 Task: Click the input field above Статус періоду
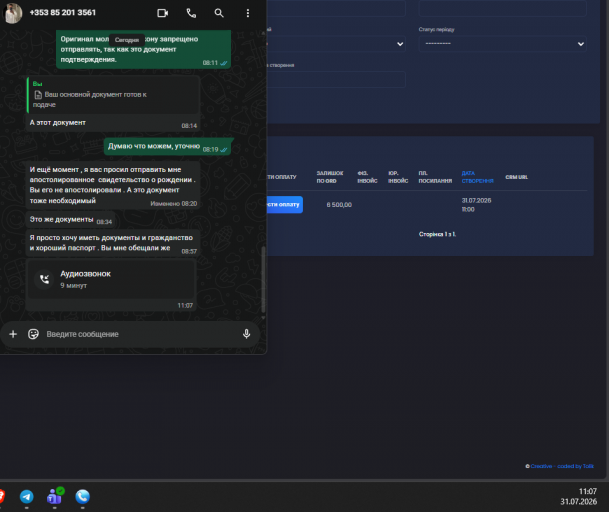(x=503, y=8)
